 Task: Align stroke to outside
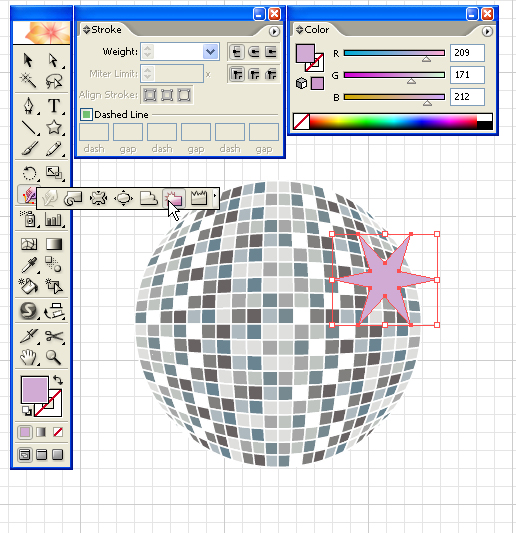point(184,95)
